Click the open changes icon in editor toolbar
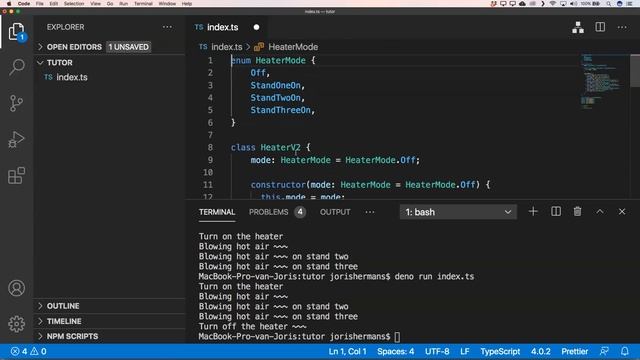The height and width of the screenshot is (360, 640). [578, 27]
